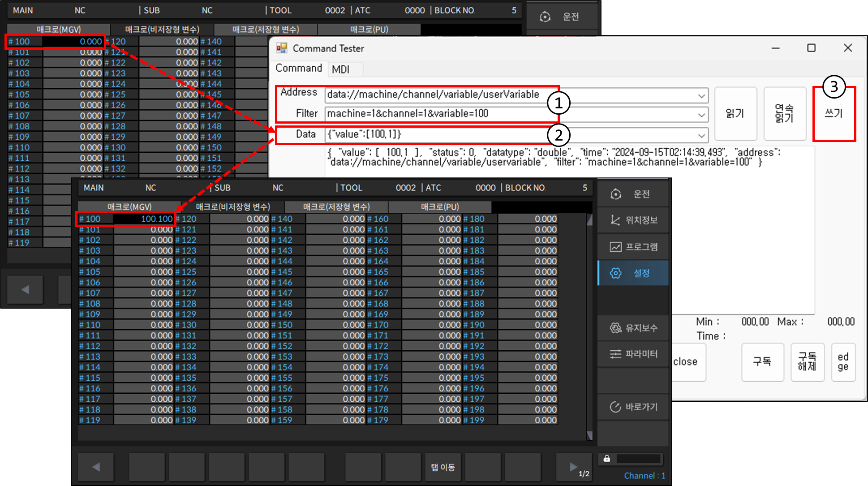868x486 pixels.
Task: Select 매크로(MGV) tab in front window
Action: point(129,206)
